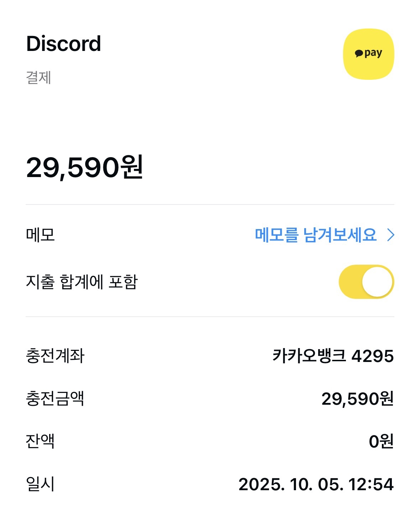Tap the 12:54 transaction time
Screen dimensions: 420x518
click(371, 484)
